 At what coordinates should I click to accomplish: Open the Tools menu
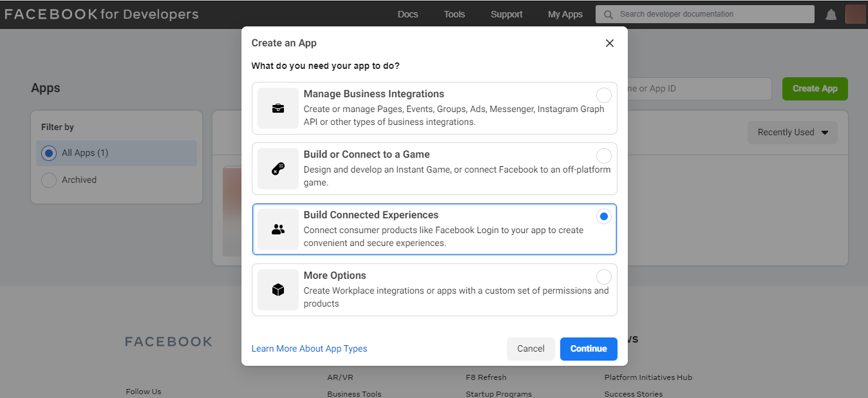pyautogui.click(x=455, y=14)
